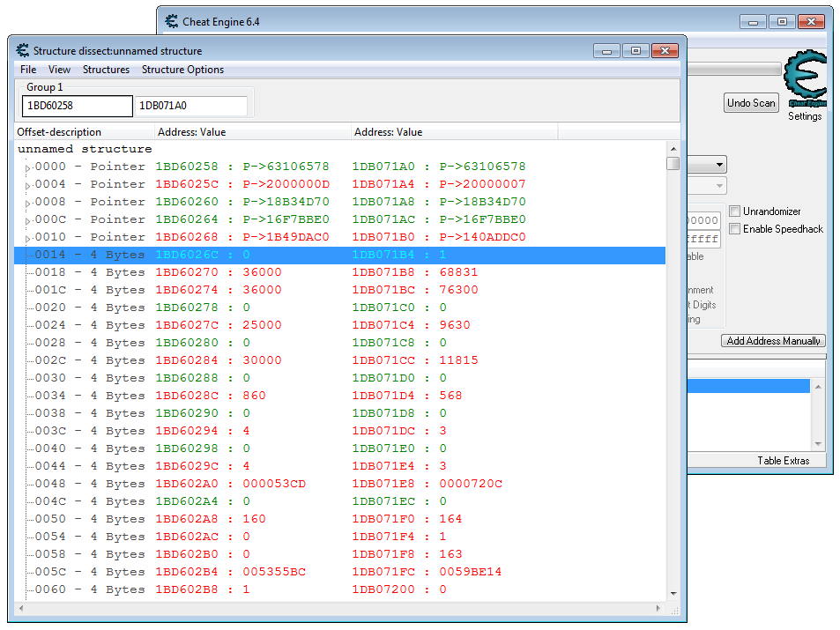Open the File menu
840x630 pixels.
click(x=28, y=70)
